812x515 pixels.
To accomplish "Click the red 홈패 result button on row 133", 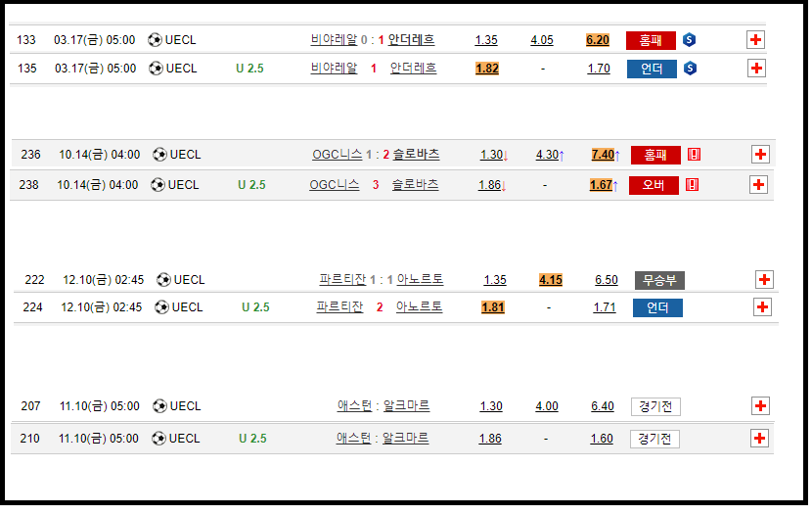I will click(x=651, y=40).
